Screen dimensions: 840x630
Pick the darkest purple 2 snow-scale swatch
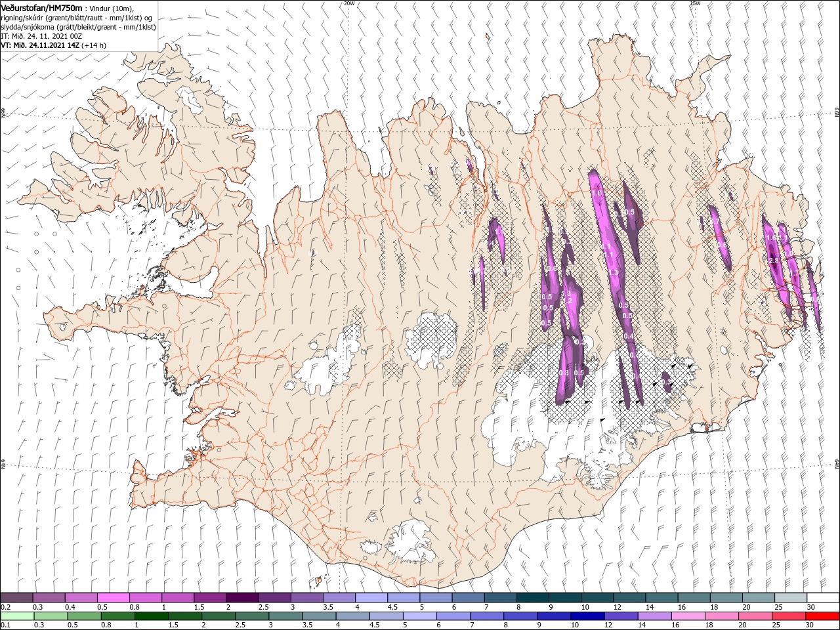click(x=243, y=597)
